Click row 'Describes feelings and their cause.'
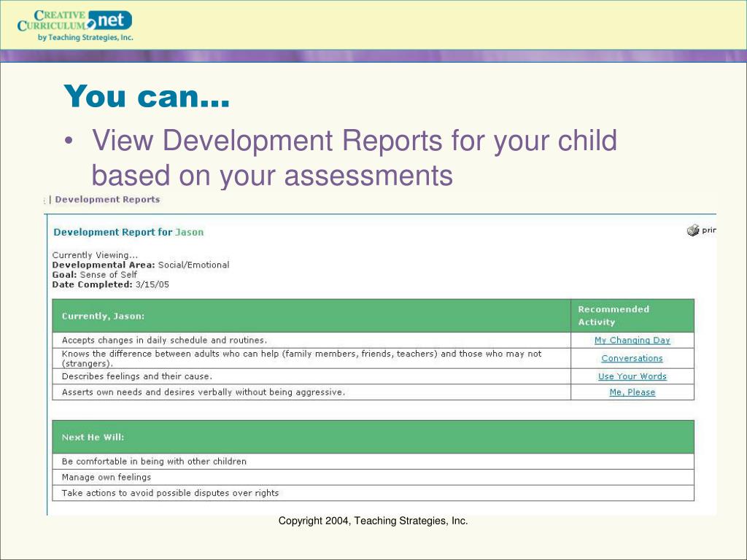747x560 pixels. 311,376
